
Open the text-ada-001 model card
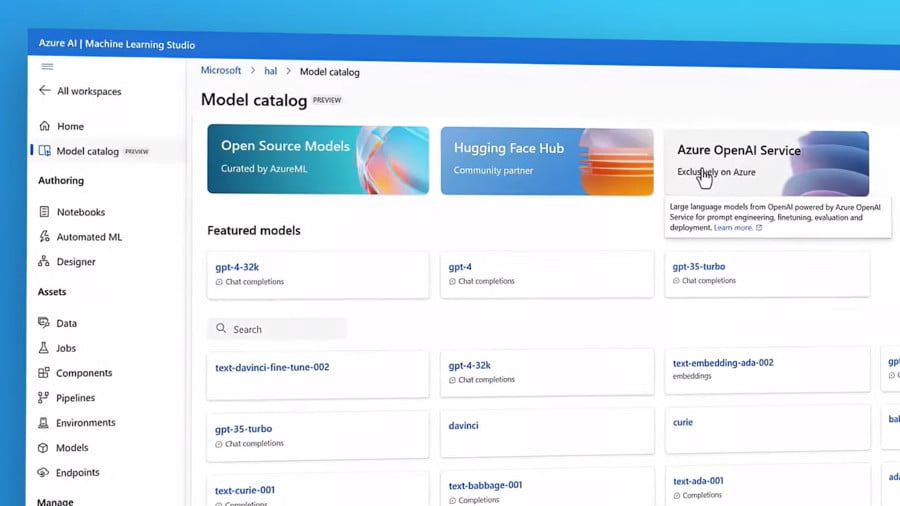[x=767, y=486]
